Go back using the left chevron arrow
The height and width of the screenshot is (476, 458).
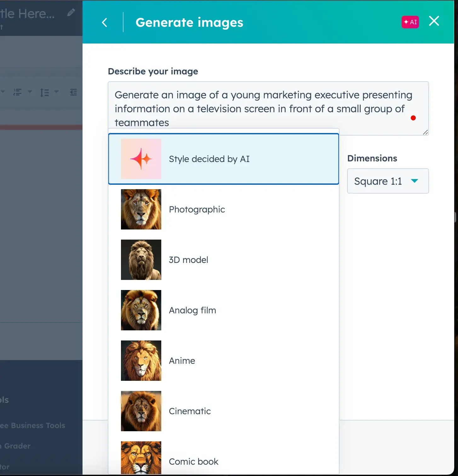coord(105,22)
